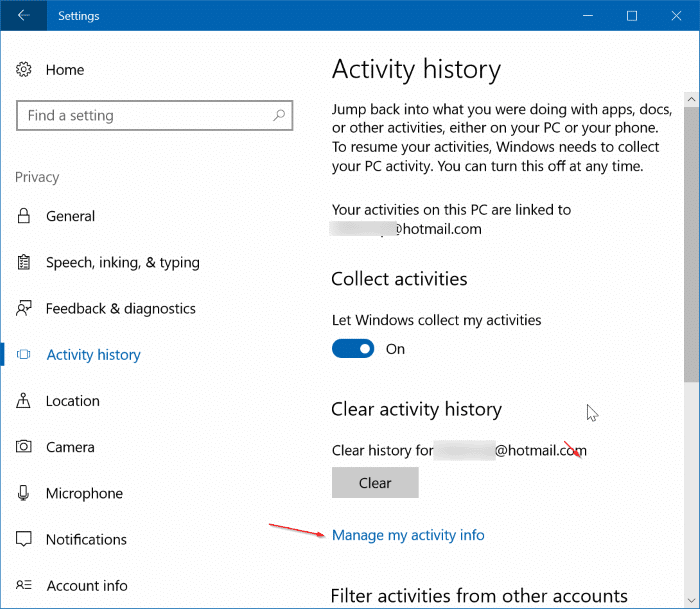This screenshot has height=609, width=700.
Task: Click the Speech, inking clipboard icon
Action: point(24,262)
